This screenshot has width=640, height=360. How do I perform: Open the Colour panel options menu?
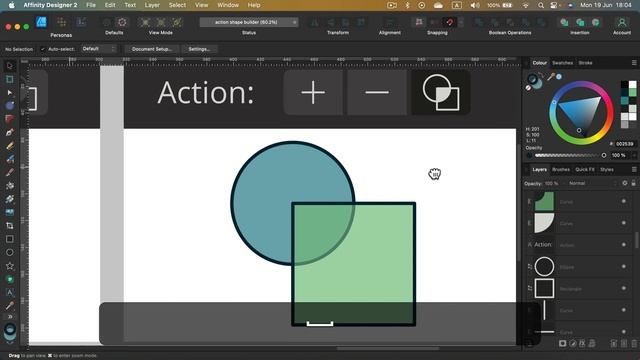(x=634, y=63)
